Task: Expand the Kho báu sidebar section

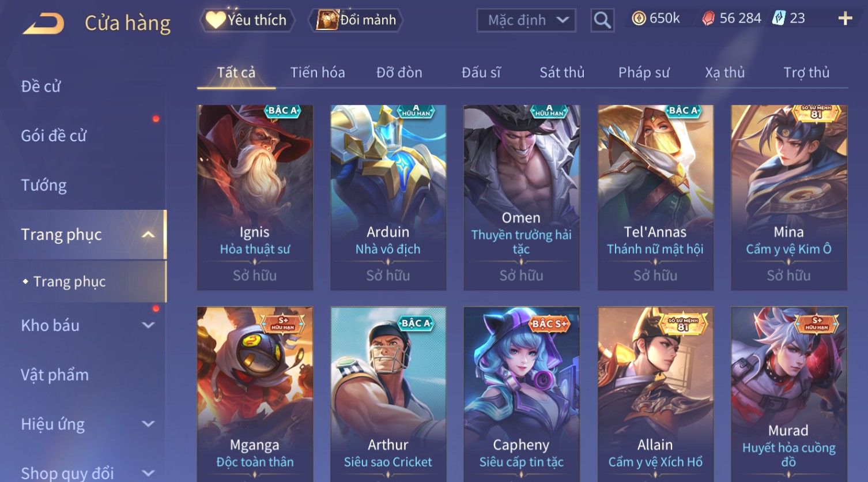Action: tap(148, 325)
